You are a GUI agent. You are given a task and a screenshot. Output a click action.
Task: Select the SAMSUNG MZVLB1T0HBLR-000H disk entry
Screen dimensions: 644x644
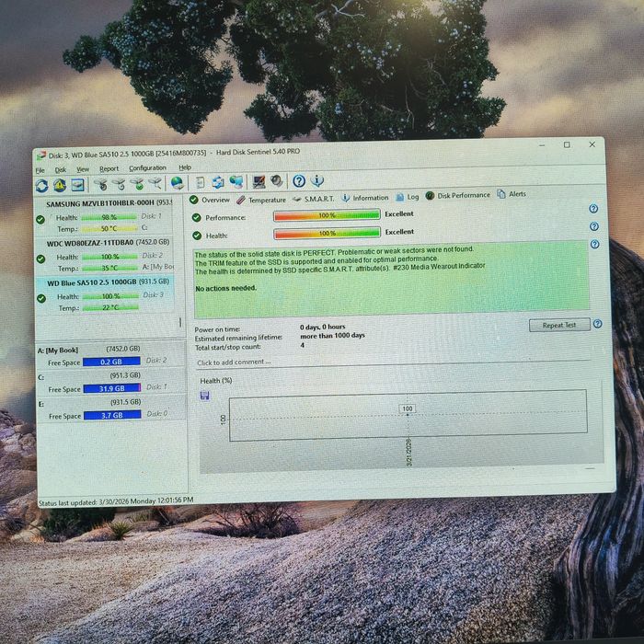pyautogui.click(x=105, y=215)
